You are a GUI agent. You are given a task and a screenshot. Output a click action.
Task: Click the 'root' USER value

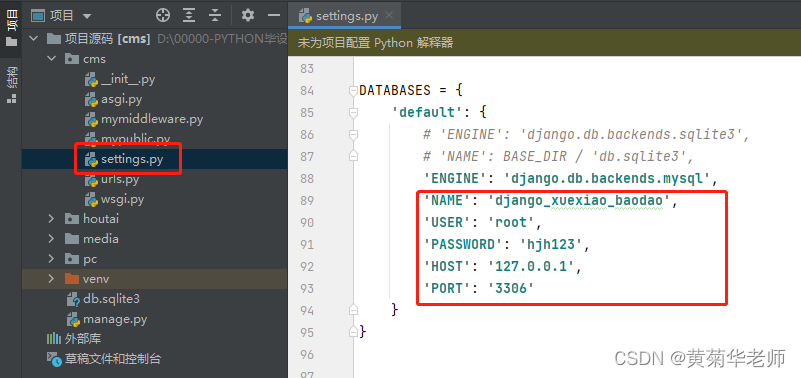511,223
